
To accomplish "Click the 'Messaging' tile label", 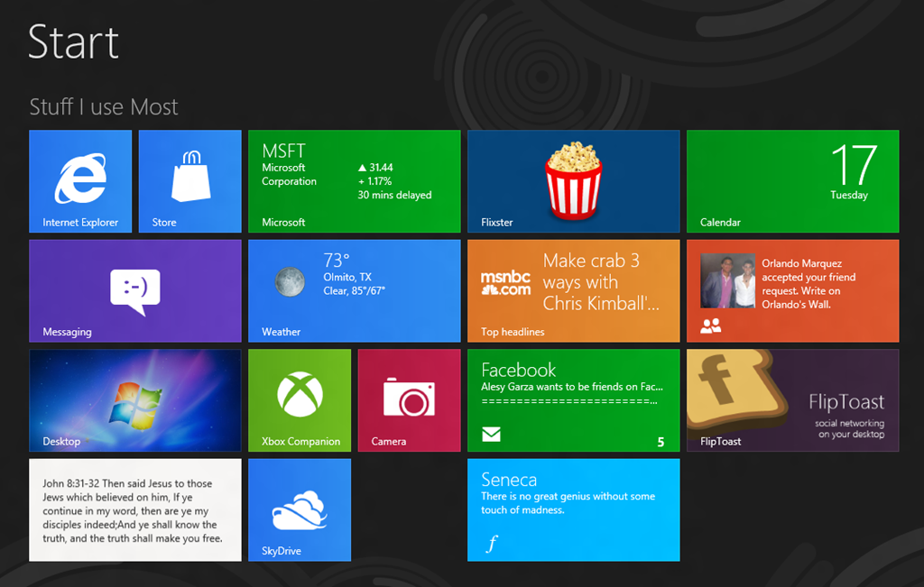I will [x=67, y=332].
